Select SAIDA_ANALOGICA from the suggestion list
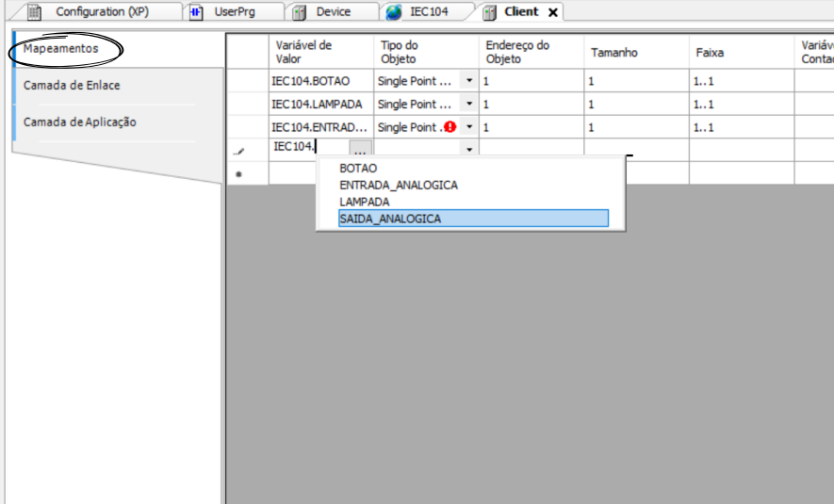 coord(390,219)
